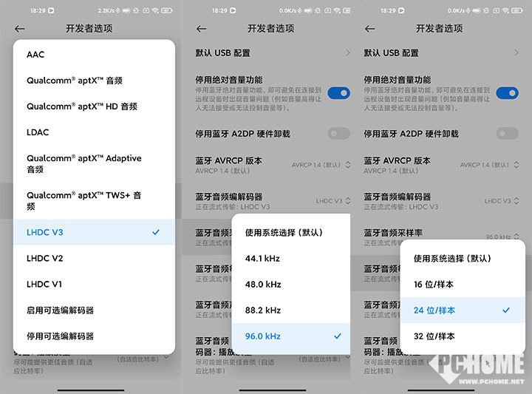Tap 蓝牙 AVRCP 版本 label on middle screen
This screenshot has width=532, height=394.
(228, 160)
